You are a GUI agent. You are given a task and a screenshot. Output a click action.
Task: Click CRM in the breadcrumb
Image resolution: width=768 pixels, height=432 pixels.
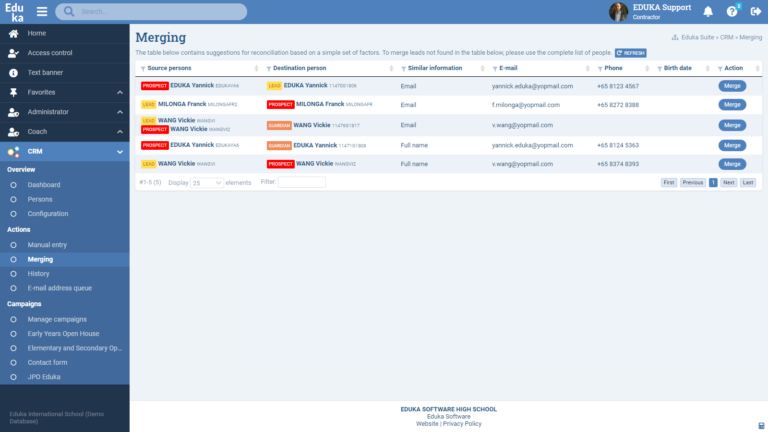point(726,37)
